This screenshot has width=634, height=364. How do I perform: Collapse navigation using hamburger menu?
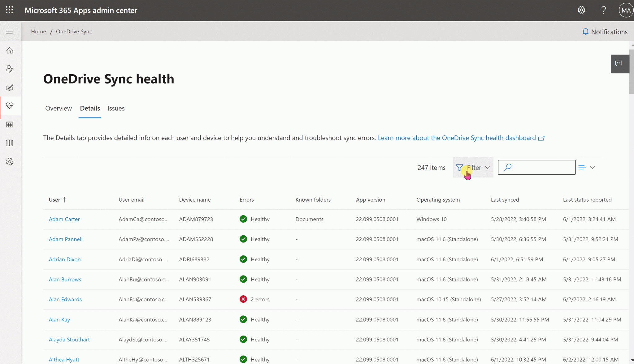(x=10, y=32)
